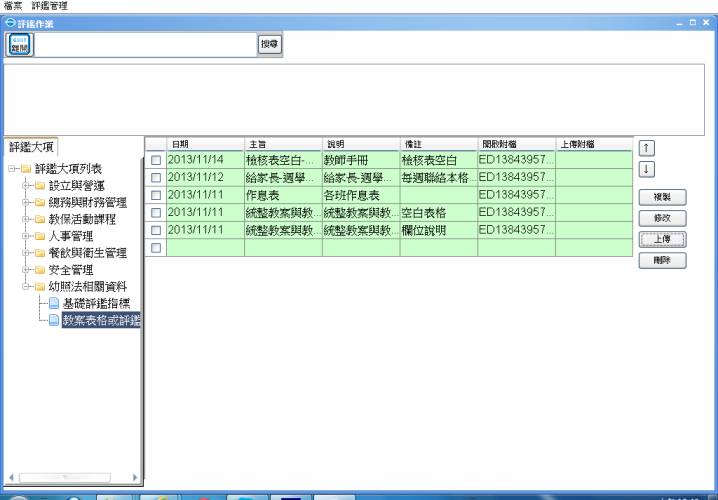718x500 pixels.
Task: Click the move-up arrow button
Action: pos(646,149)
